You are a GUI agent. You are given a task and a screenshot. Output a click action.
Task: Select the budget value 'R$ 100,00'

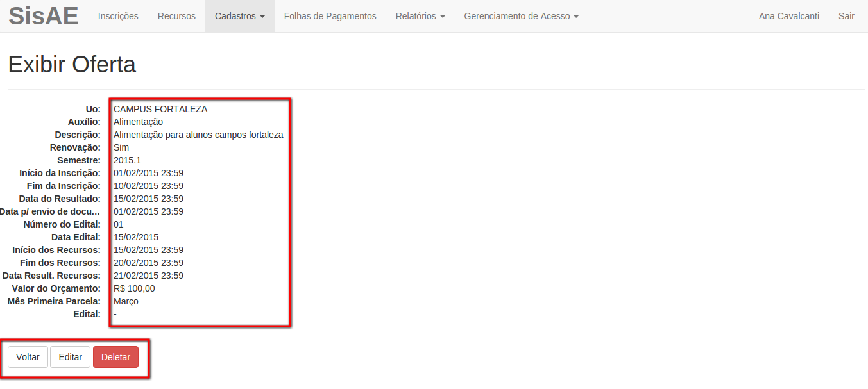pos(134,288)
